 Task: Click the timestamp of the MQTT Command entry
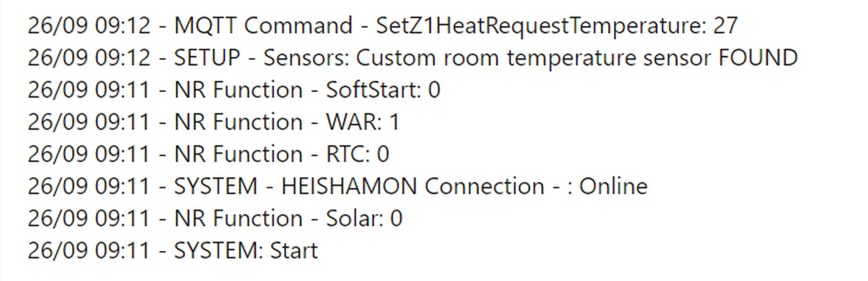click(x=89, y=26)
